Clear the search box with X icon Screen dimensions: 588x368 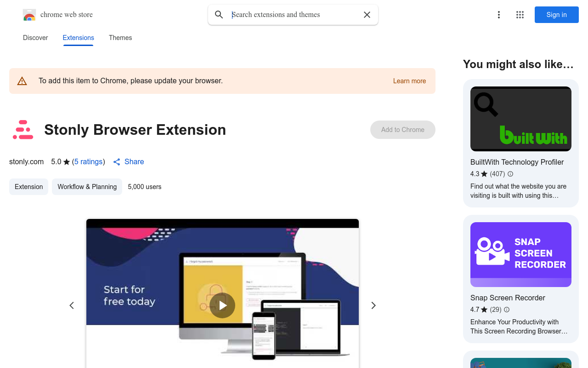tap(367, 15)
